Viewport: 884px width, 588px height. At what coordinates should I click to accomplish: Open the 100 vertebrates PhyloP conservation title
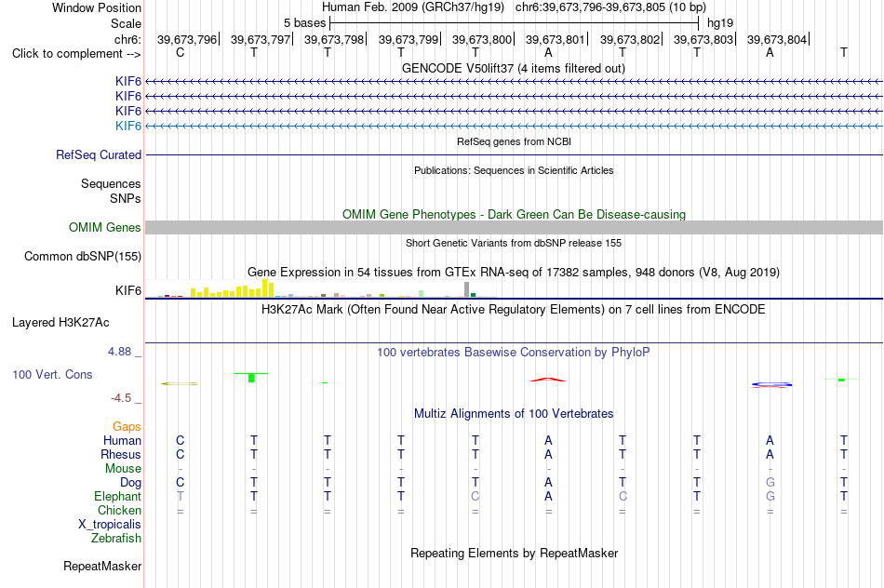coord(513,353)
